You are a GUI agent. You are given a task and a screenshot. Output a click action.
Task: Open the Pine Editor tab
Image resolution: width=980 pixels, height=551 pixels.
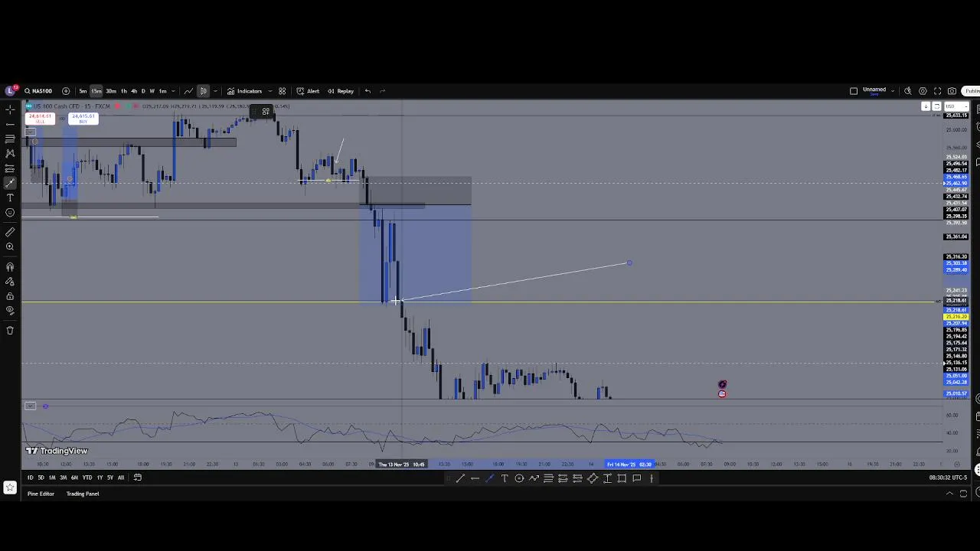pos(41,494)
